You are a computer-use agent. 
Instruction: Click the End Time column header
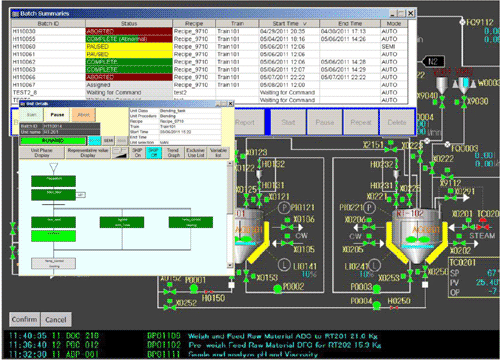(x=350, y=23)
